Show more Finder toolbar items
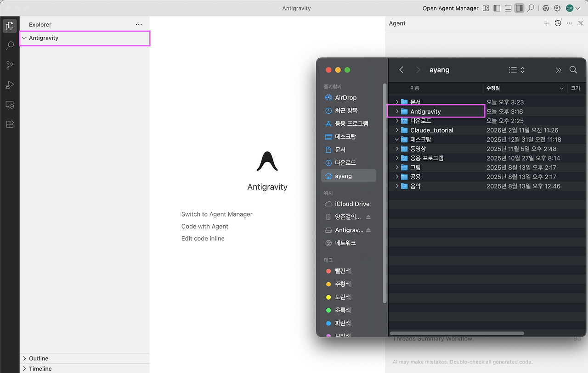588x373 pixels. click(x=559, y=70)
